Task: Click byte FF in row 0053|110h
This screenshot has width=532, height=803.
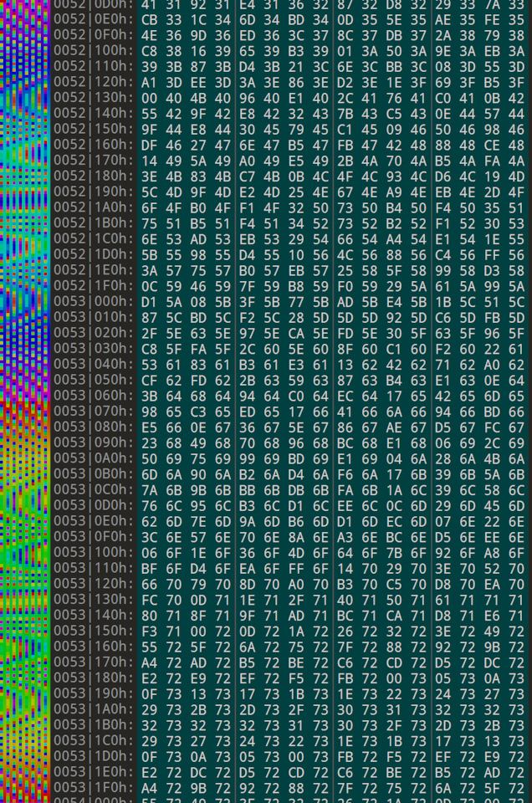Action: click(296, 570)
